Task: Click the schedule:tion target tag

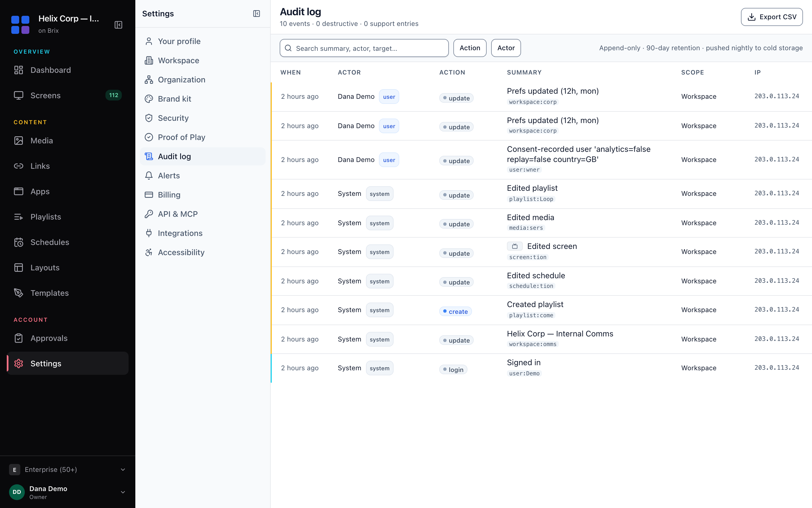Action: 531,286
